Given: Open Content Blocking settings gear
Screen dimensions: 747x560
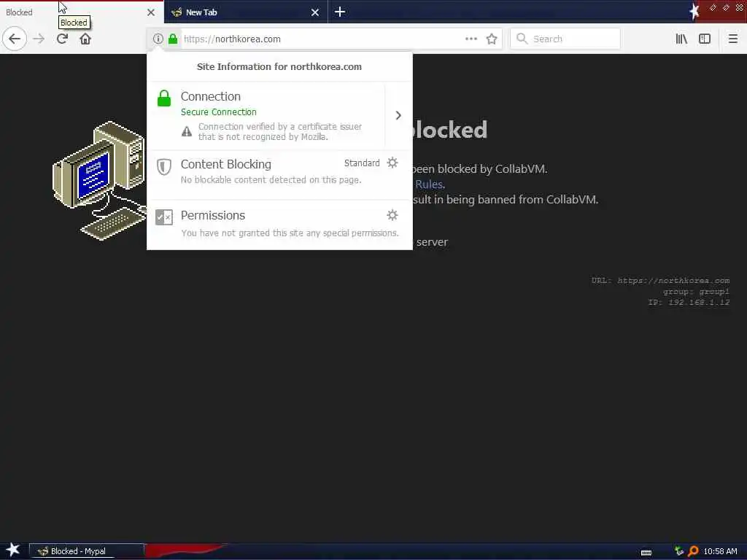Looking at the screenshot, I should point(392,163).
